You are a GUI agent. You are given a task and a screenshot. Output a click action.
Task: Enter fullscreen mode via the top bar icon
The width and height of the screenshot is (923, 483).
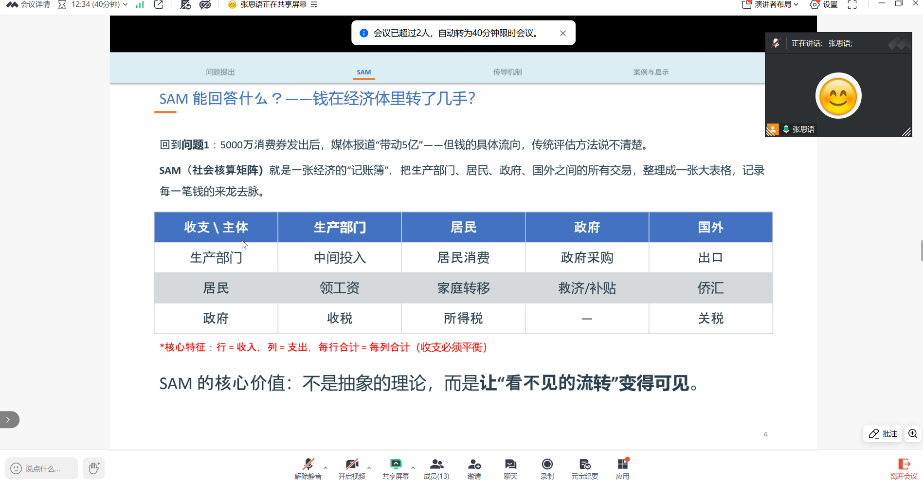pyautogui.click(x=852, y=5)
